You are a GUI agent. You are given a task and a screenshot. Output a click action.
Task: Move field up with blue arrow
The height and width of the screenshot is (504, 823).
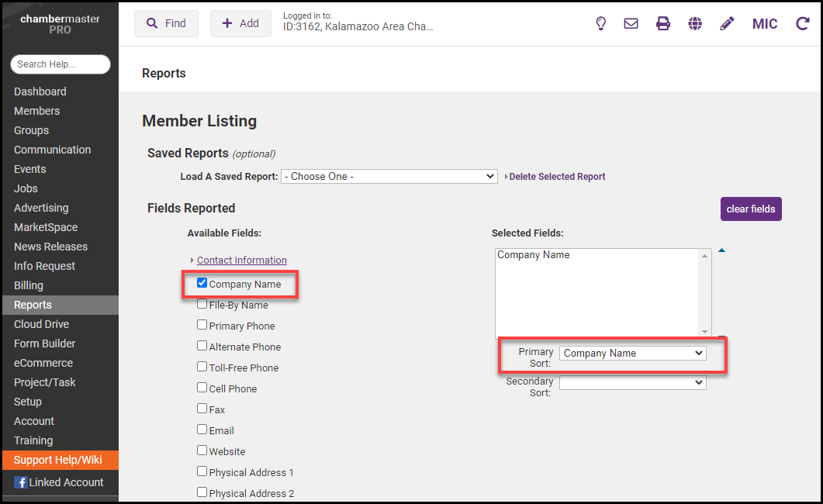point(721,250)
